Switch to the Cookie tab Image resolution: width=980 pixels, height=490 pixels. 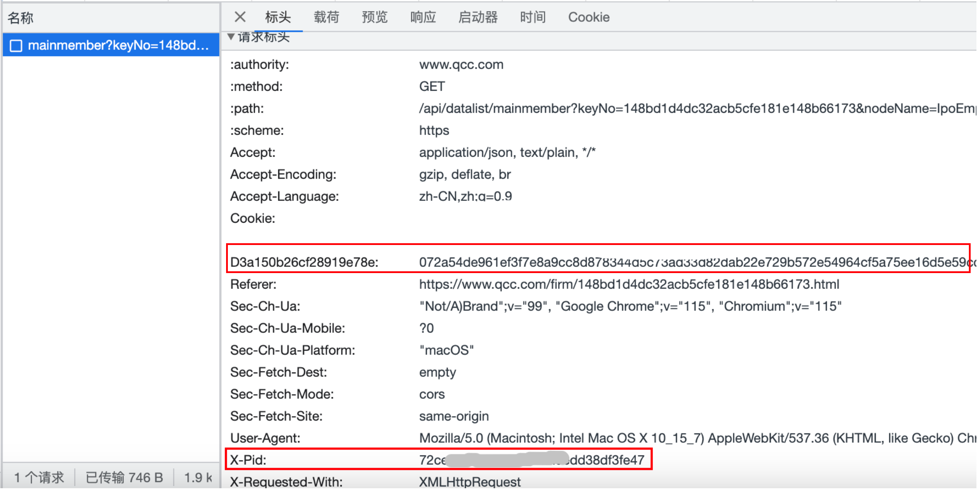[588, 17]
